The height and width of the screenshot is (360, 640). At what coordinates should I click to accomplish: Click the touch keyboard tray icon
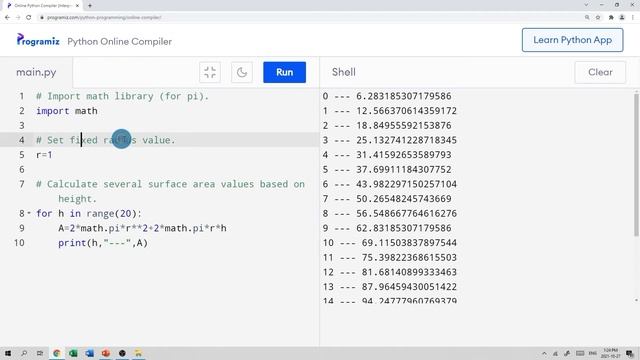(x=580, y=353)
